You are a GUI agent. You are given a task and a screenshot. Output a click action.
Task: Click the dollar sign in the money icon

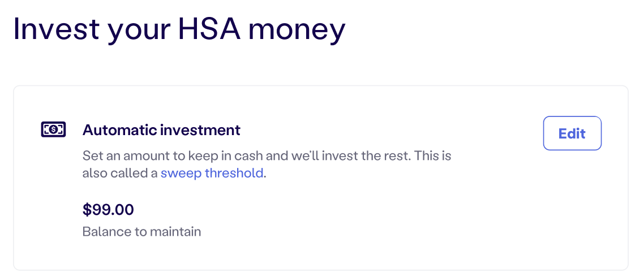coord(53,129)
